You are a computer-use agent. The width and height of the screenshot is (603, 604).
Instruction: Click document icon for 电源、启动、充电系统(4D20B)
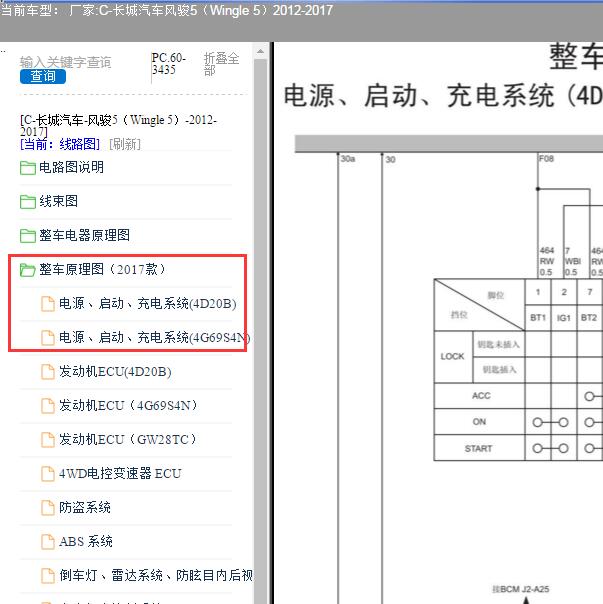(48, 304)
